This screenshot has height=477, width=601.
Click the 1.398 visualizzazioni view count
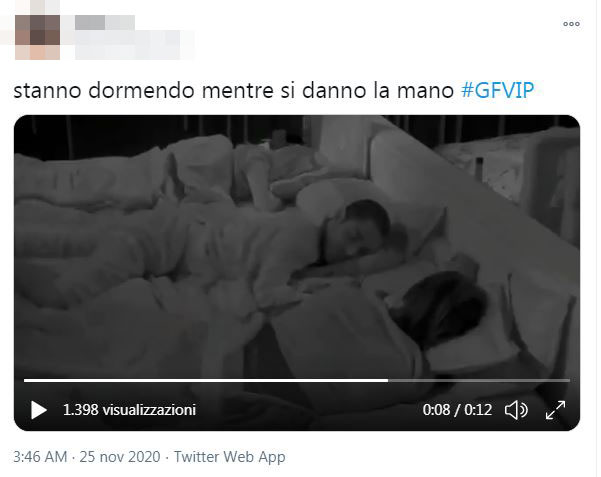[x=130, y=410]
